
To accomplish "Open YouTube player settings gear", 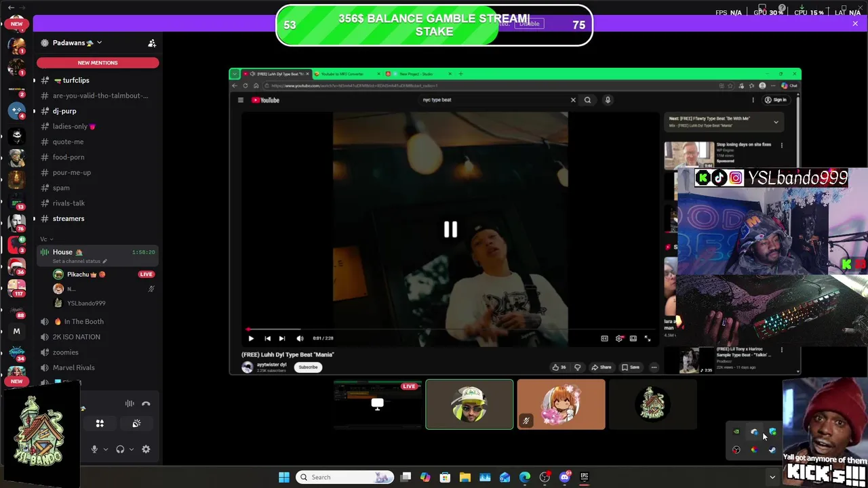I will tap(619, 338).
